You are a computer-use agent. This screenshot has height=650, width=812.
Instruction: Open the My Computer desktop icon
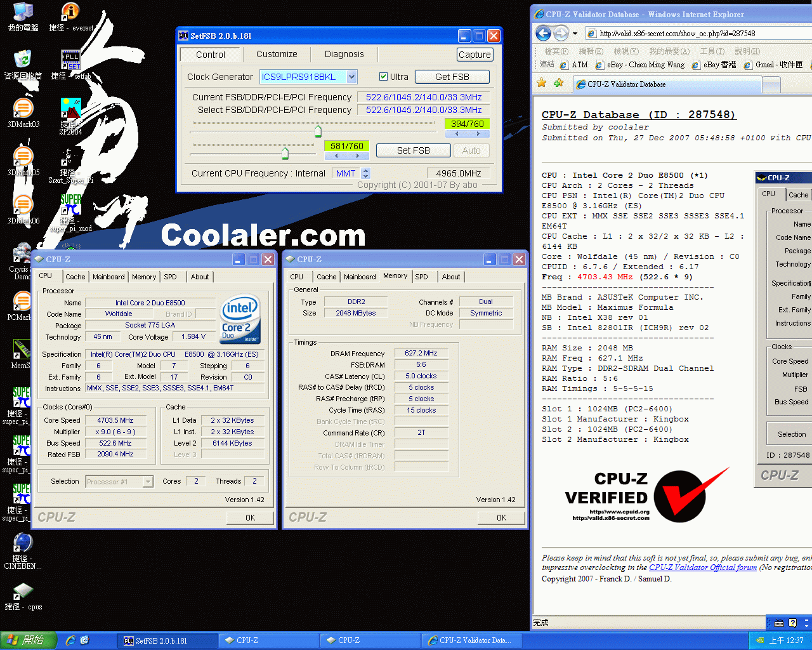pos(23,17)
